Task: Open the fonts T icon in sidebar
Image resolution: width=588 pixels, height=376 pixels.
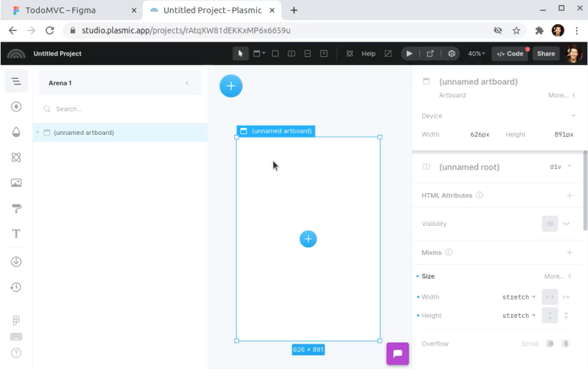Action: [16, 234]
